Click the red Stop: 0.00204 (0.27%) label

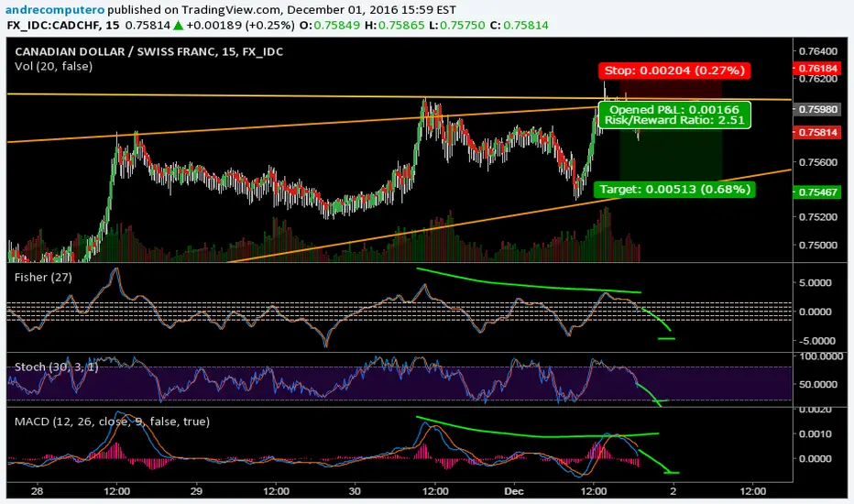pyautogui.click(x=674, y=71)
